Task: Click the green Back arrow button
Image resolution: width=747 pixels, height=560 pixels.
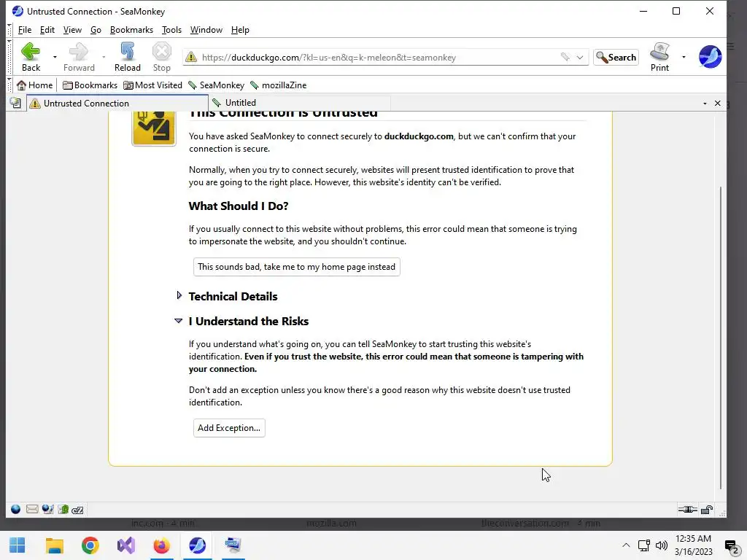Action: click(31, 57)
